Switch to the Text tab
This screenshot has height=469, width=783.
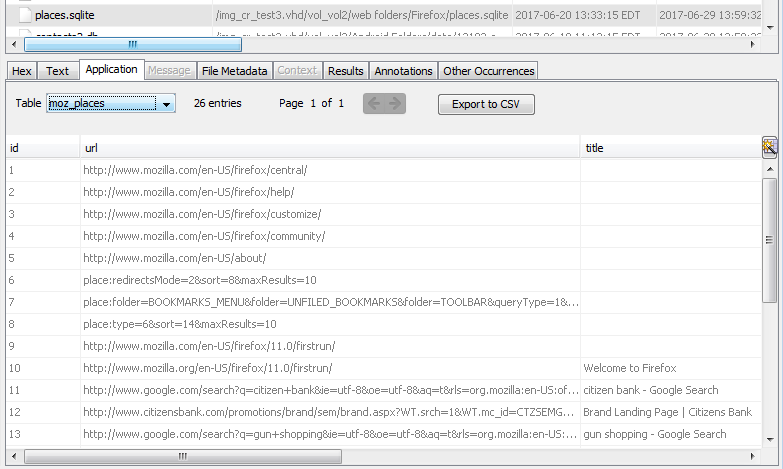point(57,71)
